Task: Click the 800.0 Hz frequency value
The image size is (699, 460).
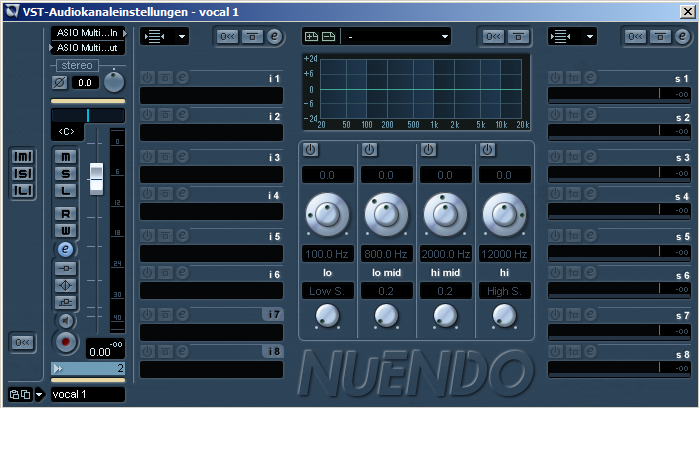Action: click(386, 254)
